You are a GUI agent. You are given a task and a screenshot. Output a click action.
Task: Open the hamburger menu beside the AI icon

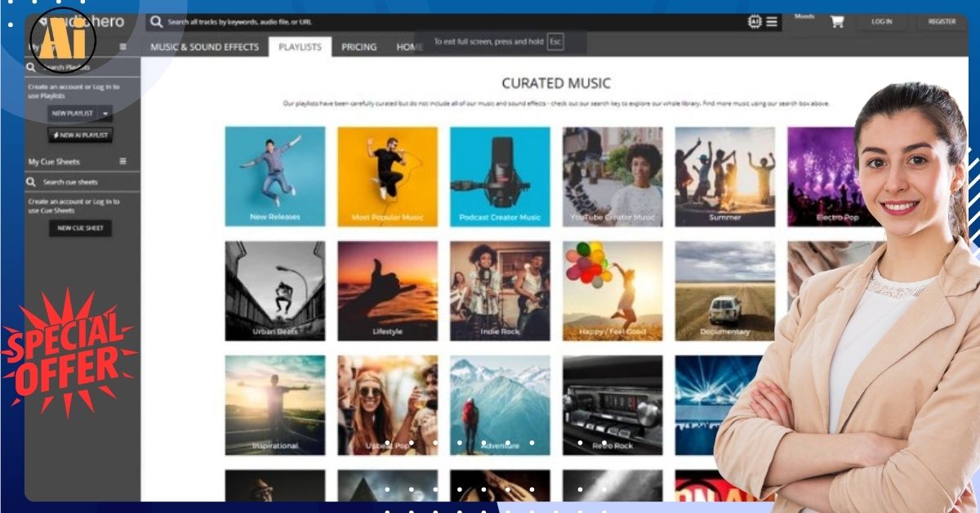pos(772,22)
